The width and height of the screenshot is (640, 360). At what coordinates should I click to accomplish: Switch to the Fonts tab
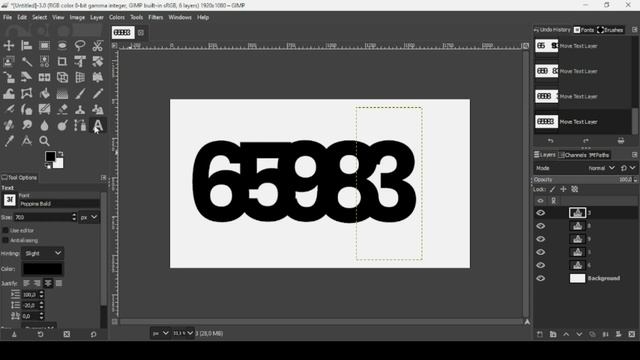click(584, 30)
